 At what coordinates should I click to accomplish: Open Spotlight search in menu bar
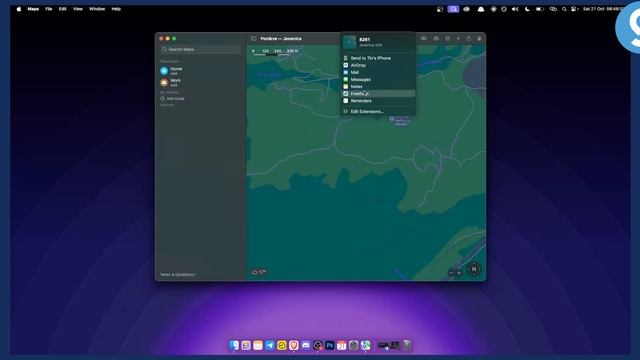pos(564,9)
